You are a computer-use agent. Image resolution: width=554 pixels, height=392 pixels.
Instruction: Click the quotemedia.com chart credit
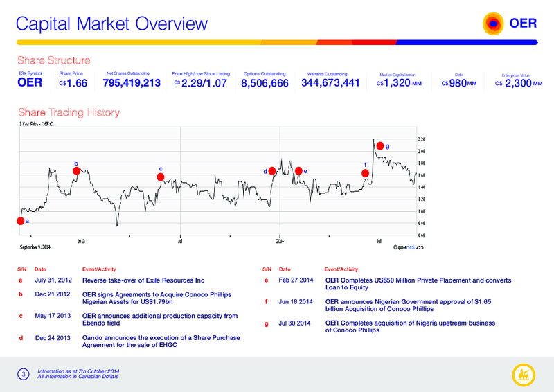[x=408, y=247]
